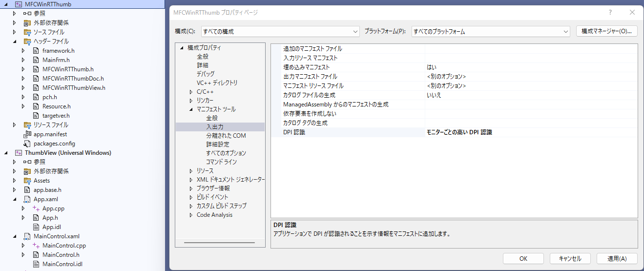Viewport: 644px width, 271px height.
Task: Expand the C/C++ property node
Action: [x=191, y=92]
